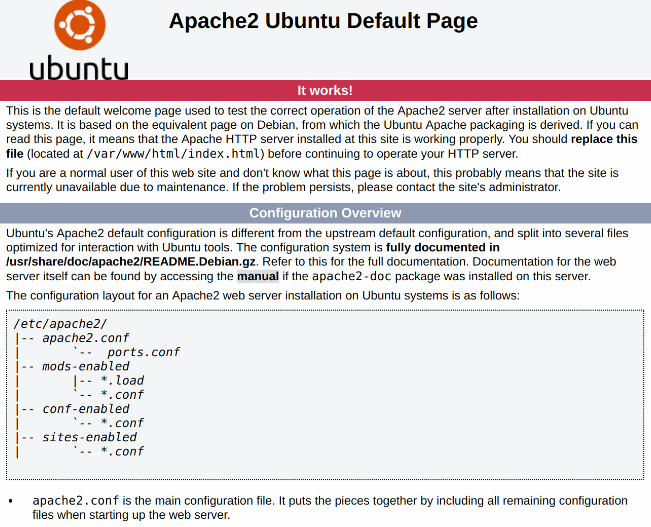Click conf-enabled in the tree listing
The height and width of the screenshot is (527, 651).
86,409
